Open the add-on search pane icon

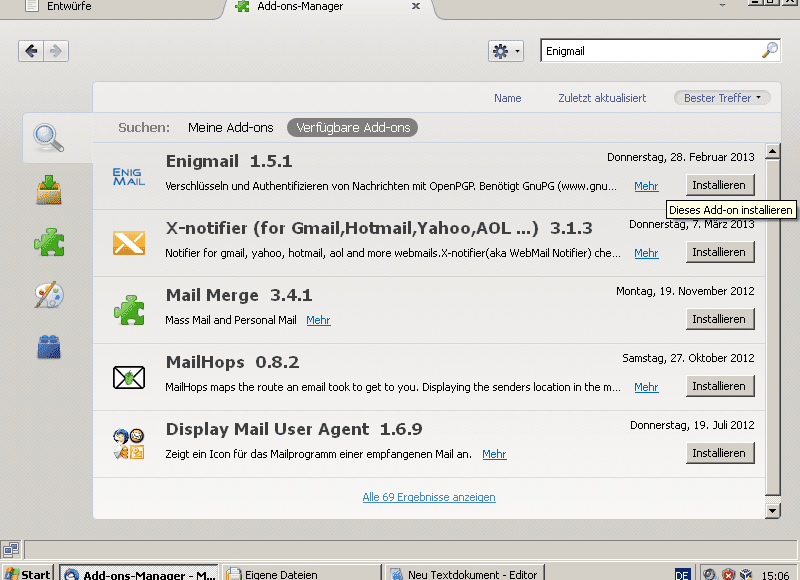pos(48,138)
